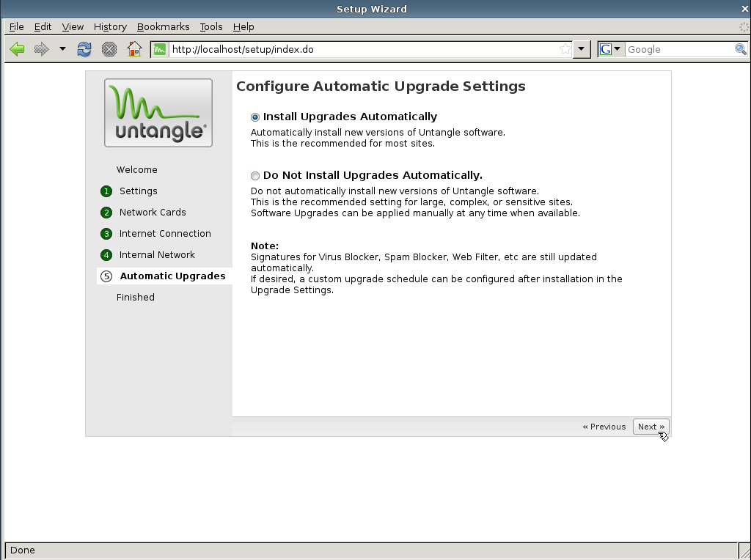751x560 pixels.
Task: Click the step 5 circle icon
Action: pos(106,276)
